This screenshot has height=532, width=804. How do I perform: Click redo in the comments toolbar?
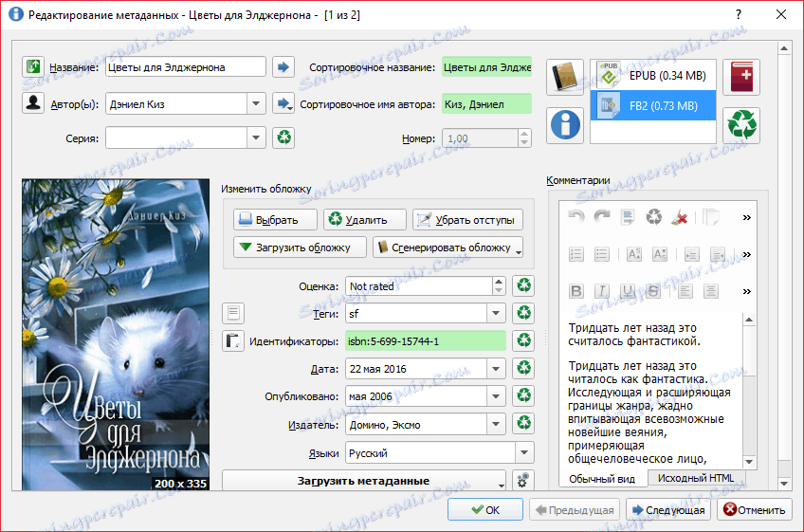(x=602, y=217)
